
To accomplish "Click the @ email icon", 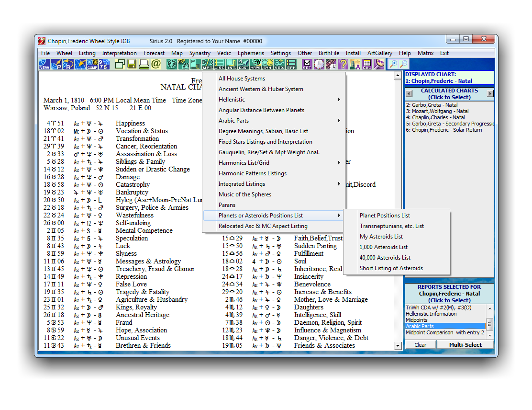I will coord(156,64).
